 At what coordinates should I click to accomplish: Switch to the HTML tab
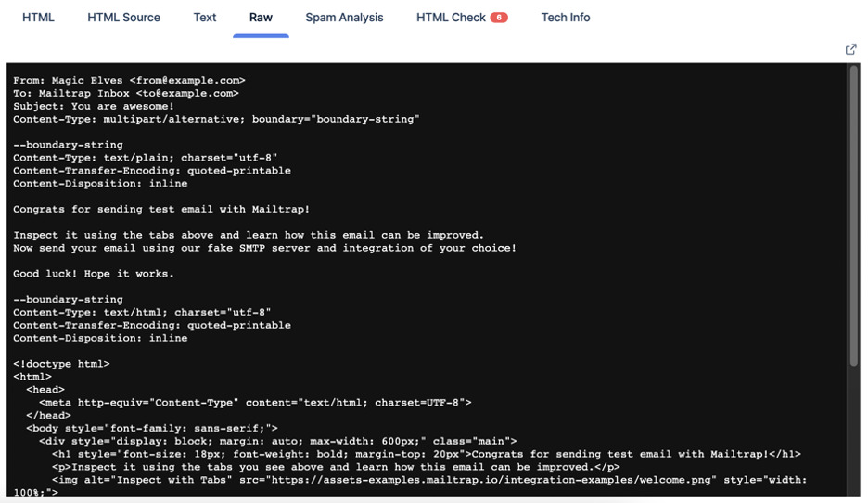[38, 18]
